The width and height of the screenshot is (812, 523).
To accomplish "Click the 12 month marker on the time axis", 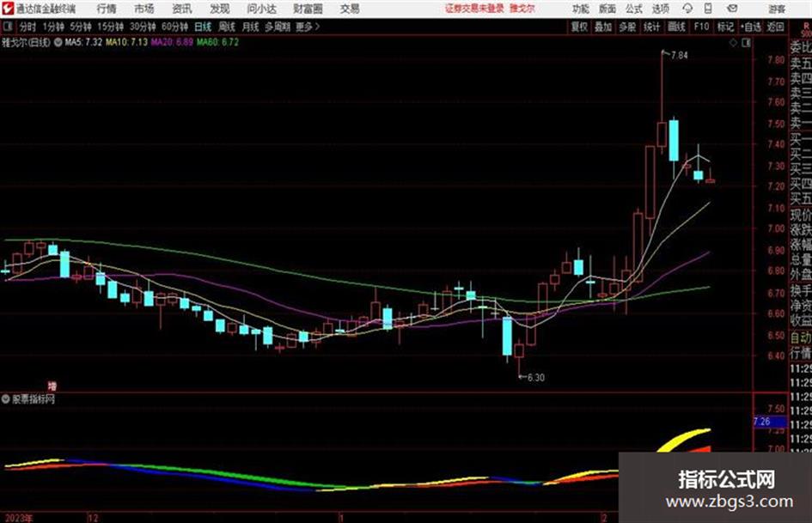I will [x=93, y=518].
